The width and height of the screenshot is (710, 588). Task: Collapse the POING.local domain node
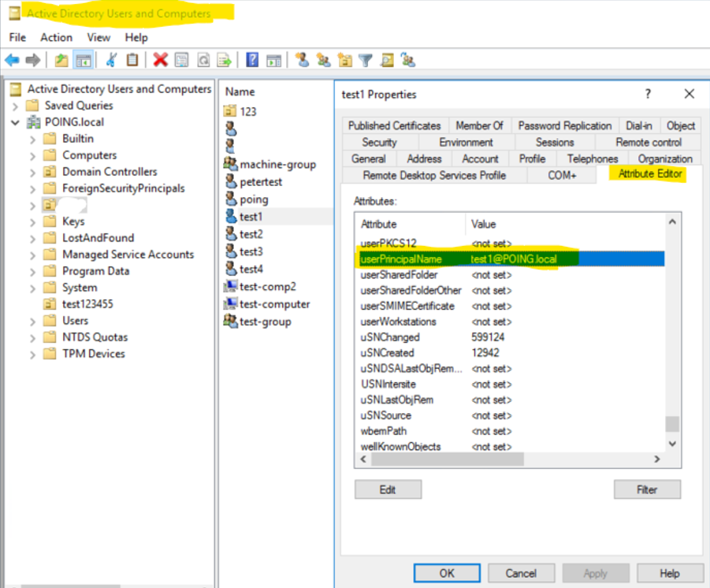click(16, 122)
